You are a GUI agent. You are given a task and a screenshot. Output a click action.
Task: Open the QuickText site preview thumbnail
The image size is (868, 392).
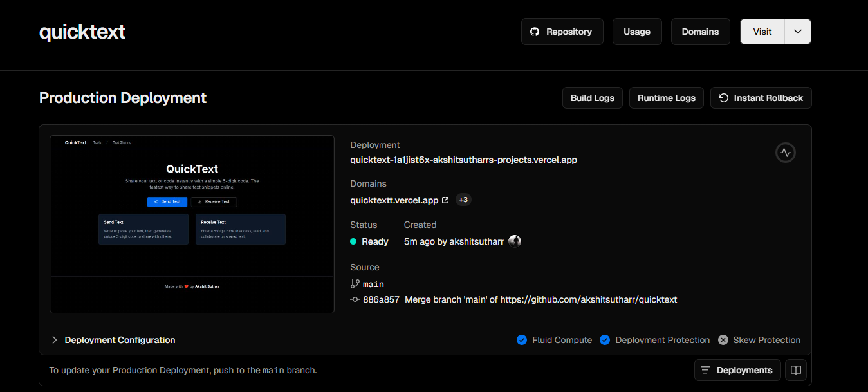tap(192, 224)
